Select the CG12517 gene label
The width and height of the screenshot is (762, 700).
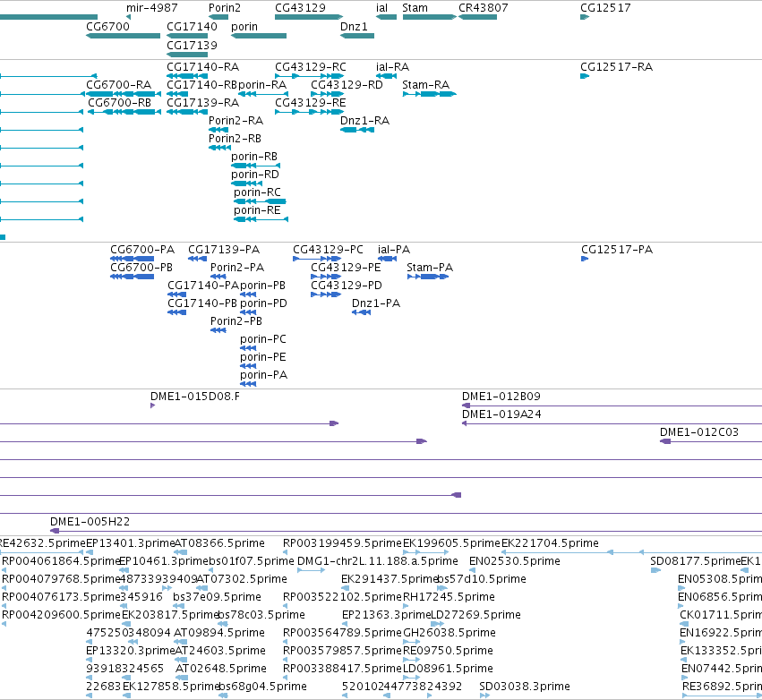coord(605,8)
